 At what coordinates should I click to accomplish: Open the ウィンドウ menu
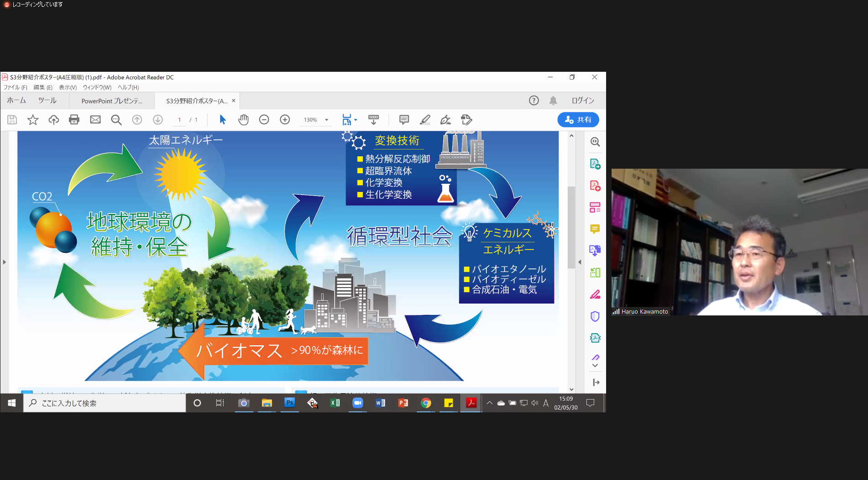[x=97, y=87]
